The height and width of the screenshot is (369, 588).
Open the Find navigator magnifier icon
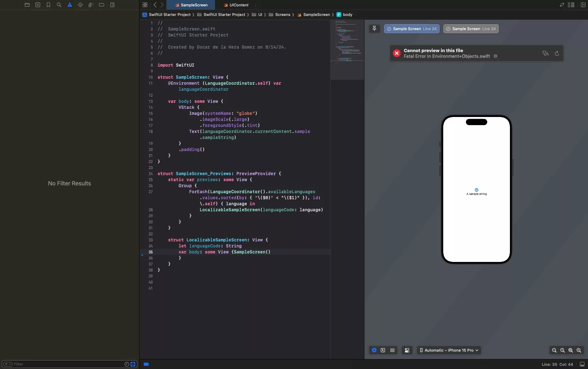pos(59,5)
